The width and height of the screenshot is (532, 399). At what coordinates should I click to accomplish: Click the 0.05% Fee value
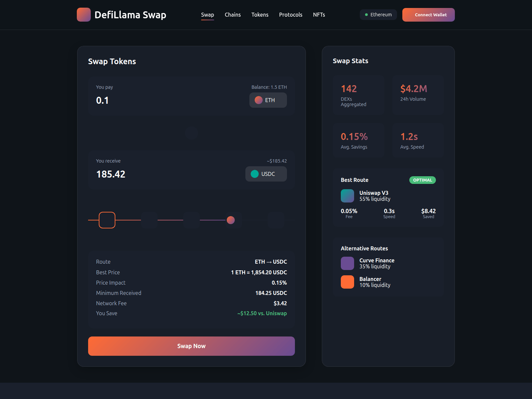click(349, 211)
